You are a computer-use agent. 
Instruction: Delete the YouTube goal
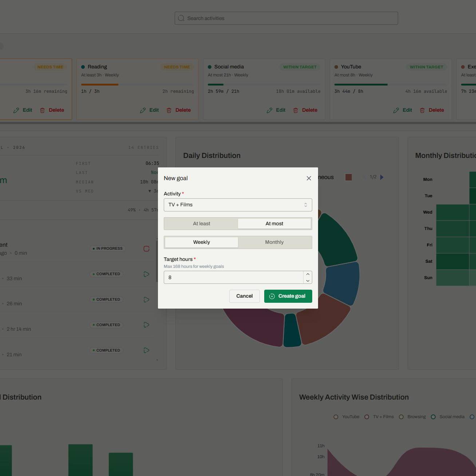pos(432,110)
